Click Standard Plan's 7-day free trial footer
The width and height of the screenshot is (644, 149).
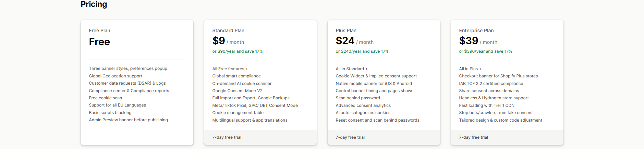tap(227, 137)
